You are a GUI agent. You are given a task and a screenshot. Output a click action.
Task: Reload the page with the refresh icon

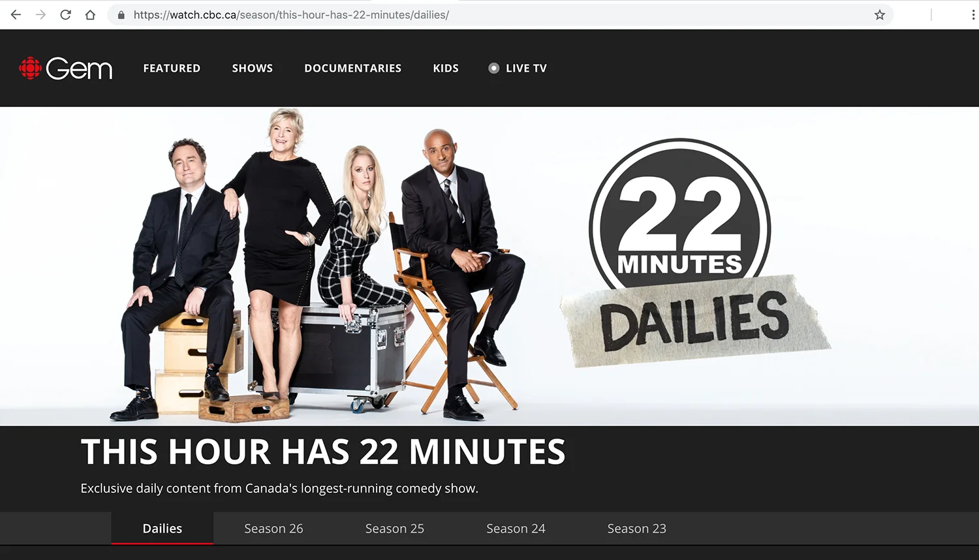coord(65,14)
